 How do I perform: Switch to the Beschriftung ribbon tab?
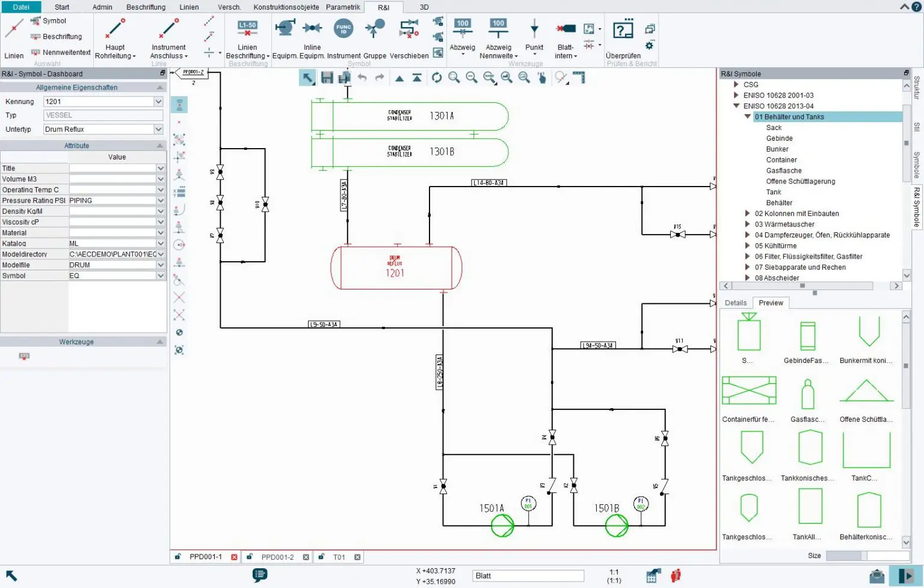[x=146, y=7]
